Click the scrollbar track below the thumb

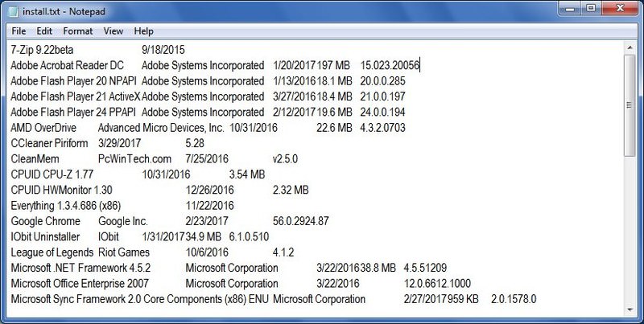(x=630, y=230)
